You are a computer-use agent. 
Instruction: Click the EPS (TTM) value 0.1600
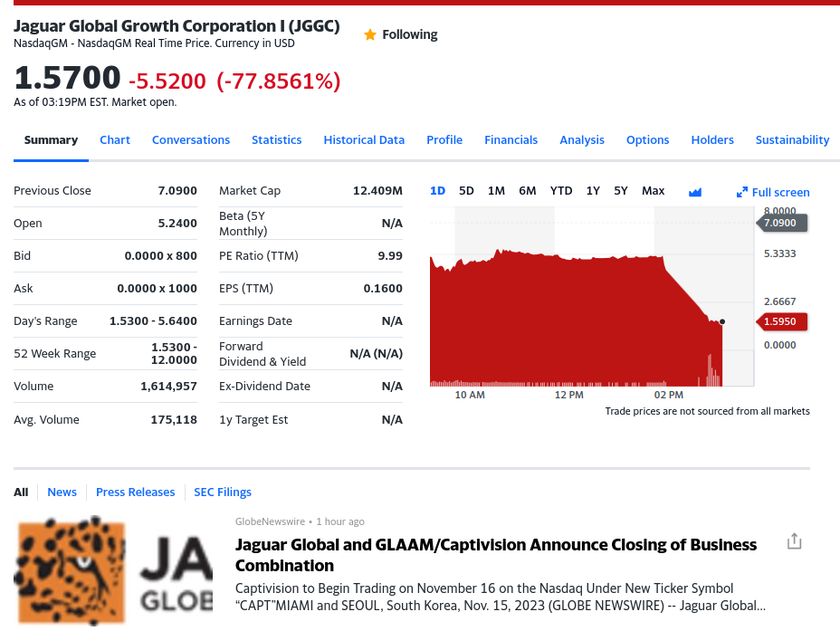tap(383, 288)
